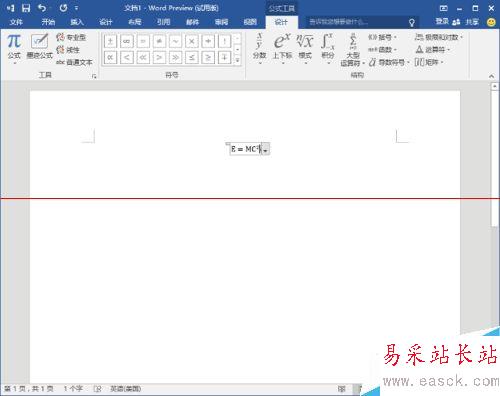Screen dimensions: 500x396
Task: Insert the less-than < symbol
Action: point(127,57)
